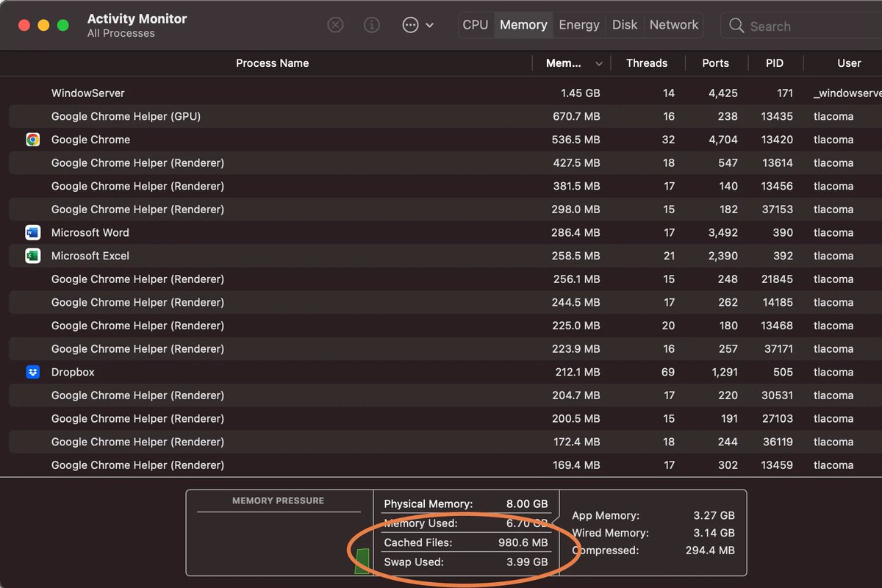Minimize the Activity Monitor window
882x588 pixels.
43,25
